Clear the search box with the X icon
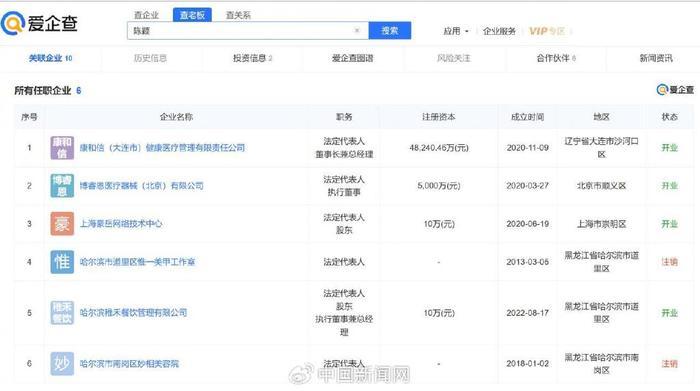This screenshot has height=391, width=700. (x=357, y=30)
